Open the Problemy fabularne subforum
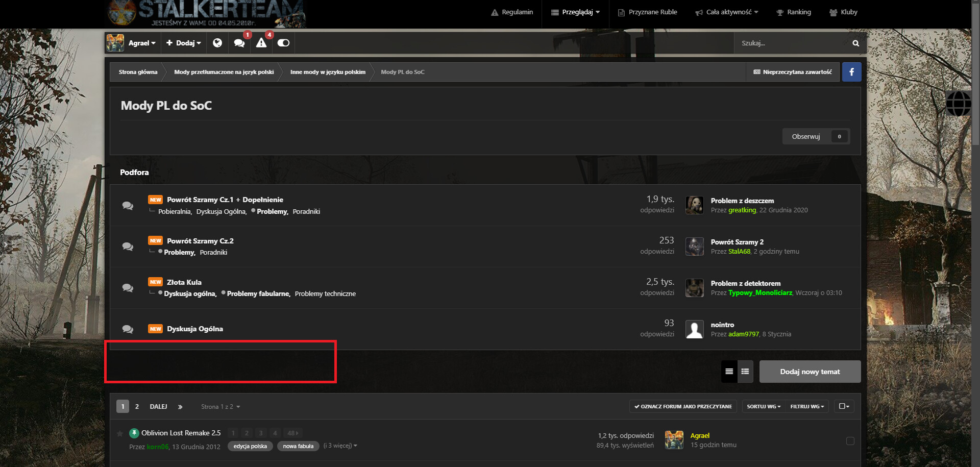The width and height of the screenshot is (980, 467). (x=258, y=293)
